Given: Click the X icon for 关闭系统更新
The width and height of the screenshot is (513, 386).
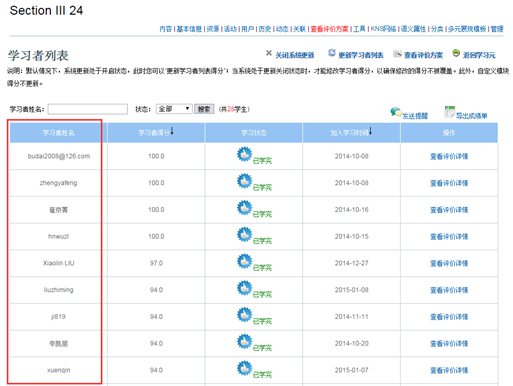Looking at the screenshot, I should 269,53.
